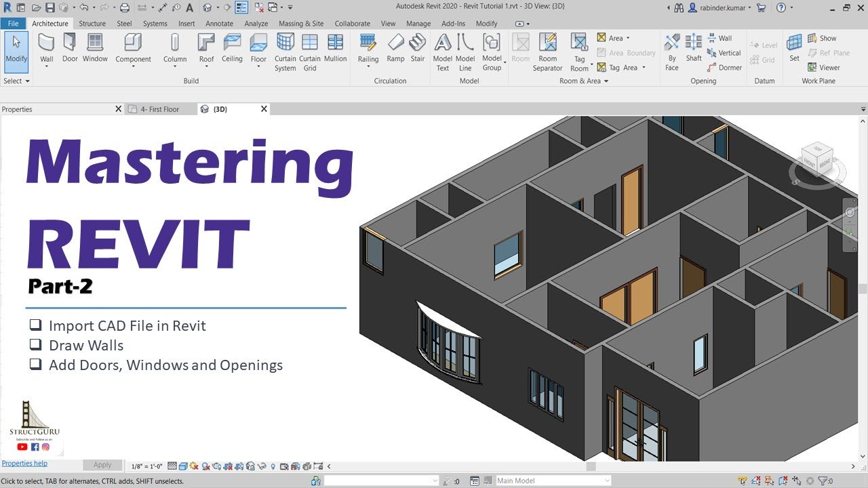Select the Wall tool icon
The height and width of the screenshot is (488, 868).
[x=46, y=43]
